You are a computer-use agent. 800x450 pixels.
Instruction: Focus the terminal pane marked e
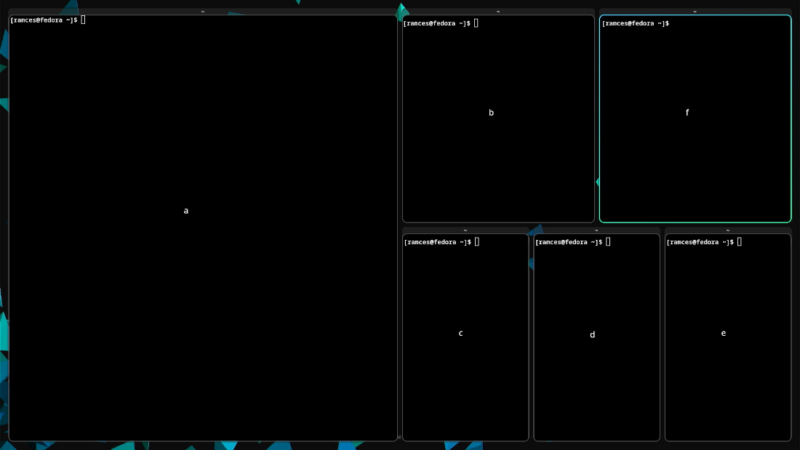tap(728, 337)
